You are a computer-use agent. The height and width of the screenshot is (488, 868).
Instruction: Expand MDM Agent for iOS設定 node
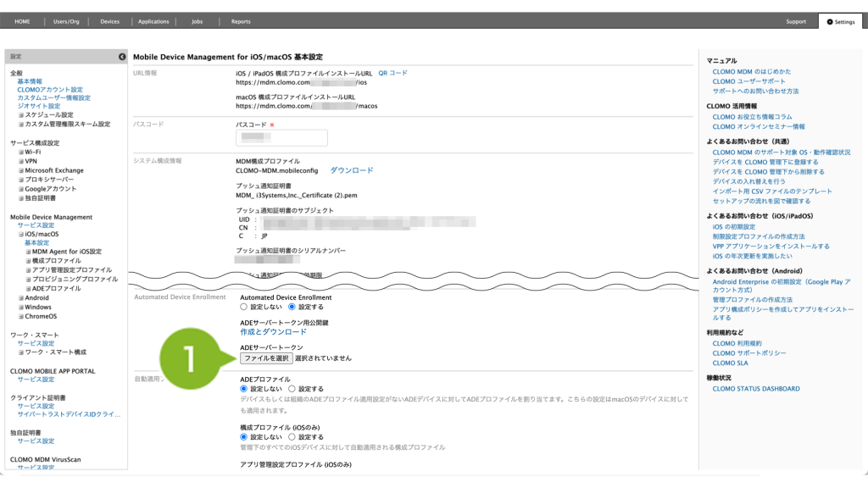[x=28, y=252]
